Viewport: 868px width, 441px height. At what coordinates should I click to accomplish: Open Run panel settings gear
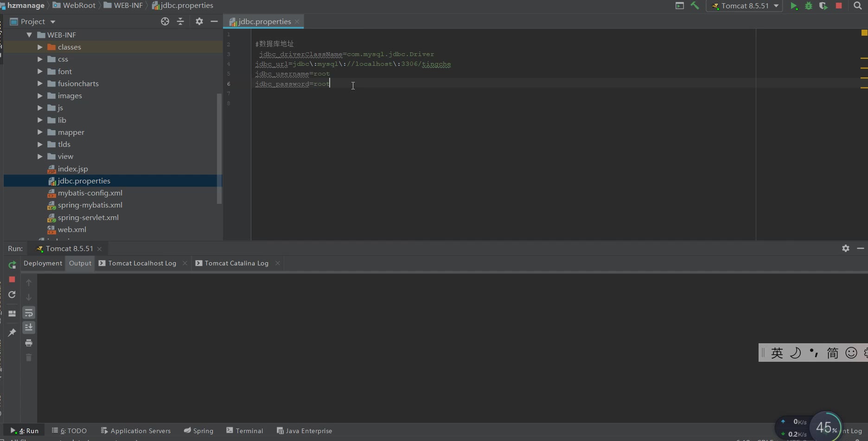845,248
